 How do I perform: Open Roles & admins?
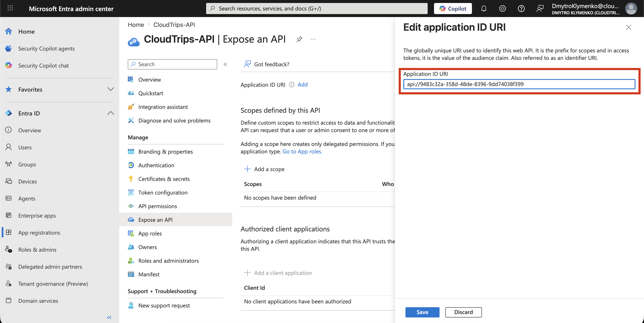(x=37, y=249)
